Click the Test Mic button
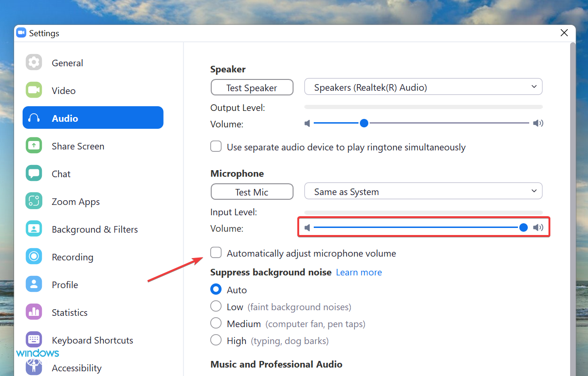Screen dimensions: 588x376 tap(252, 192)
